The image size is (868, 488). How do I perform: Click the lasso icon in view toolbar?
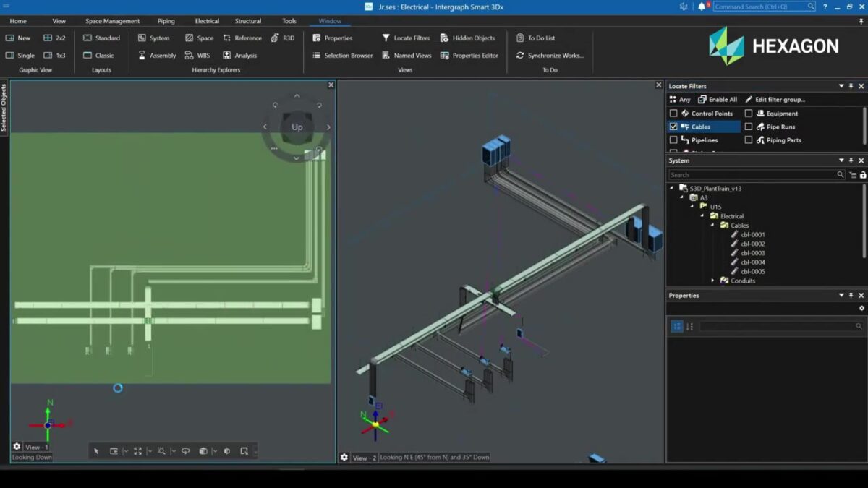(185, 450)
